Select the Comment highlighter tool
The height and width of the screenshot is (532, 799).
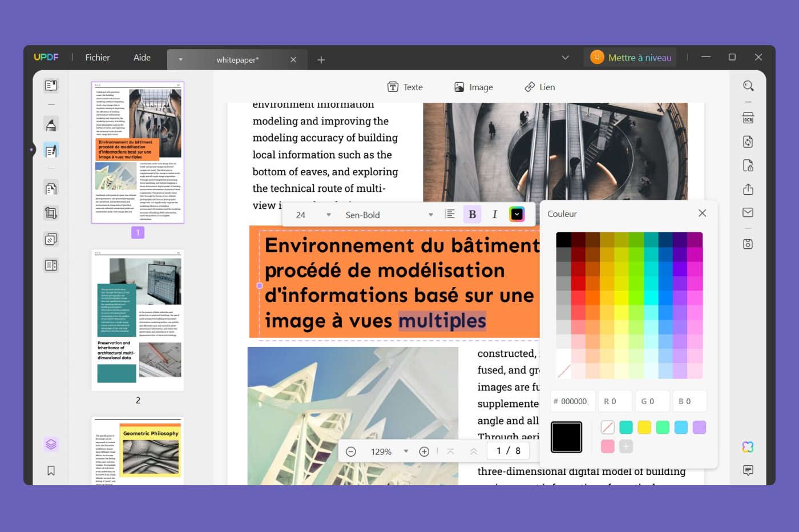[51, 124]
